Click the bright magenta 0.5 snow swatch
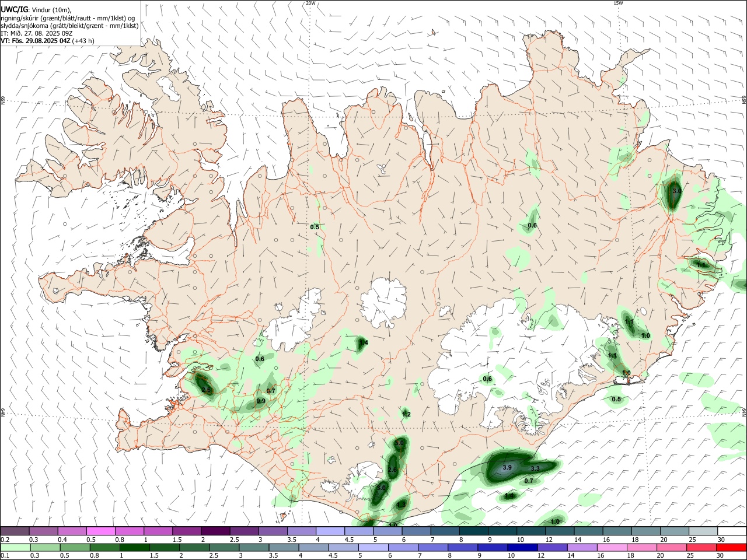 click(x=100, y=531)
